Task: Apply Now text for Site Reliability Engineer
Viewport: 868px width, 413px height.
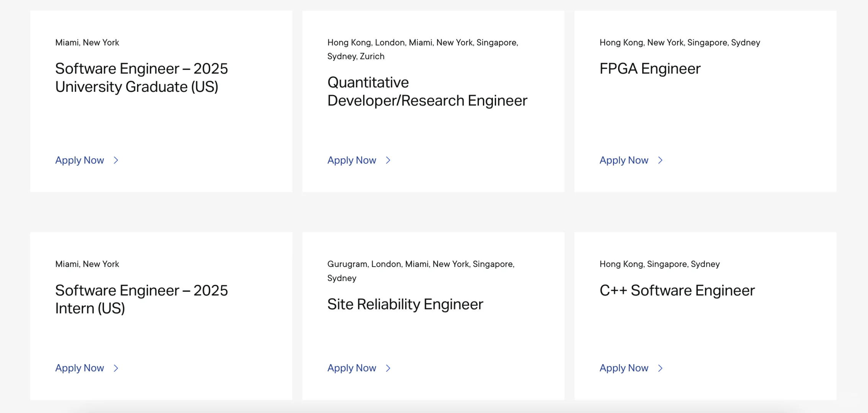Action: click(x=352, y=368)
